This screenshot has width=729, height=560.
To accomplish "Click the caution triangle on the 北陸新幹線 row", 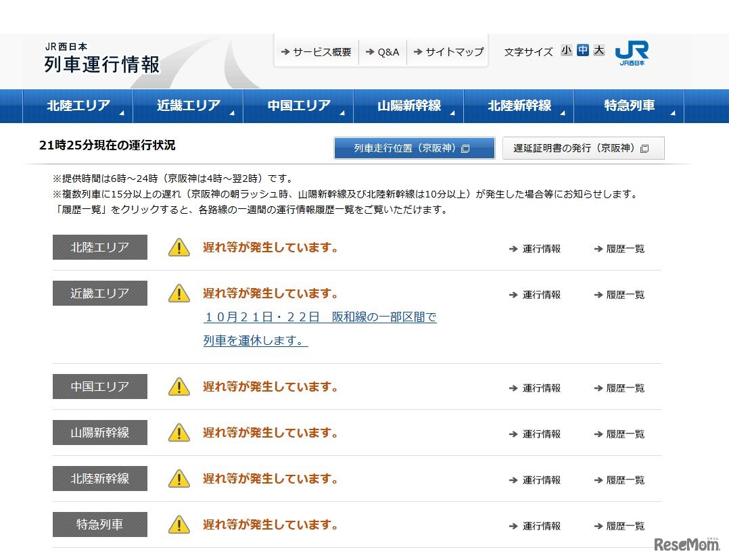I will tap(178, 479).
